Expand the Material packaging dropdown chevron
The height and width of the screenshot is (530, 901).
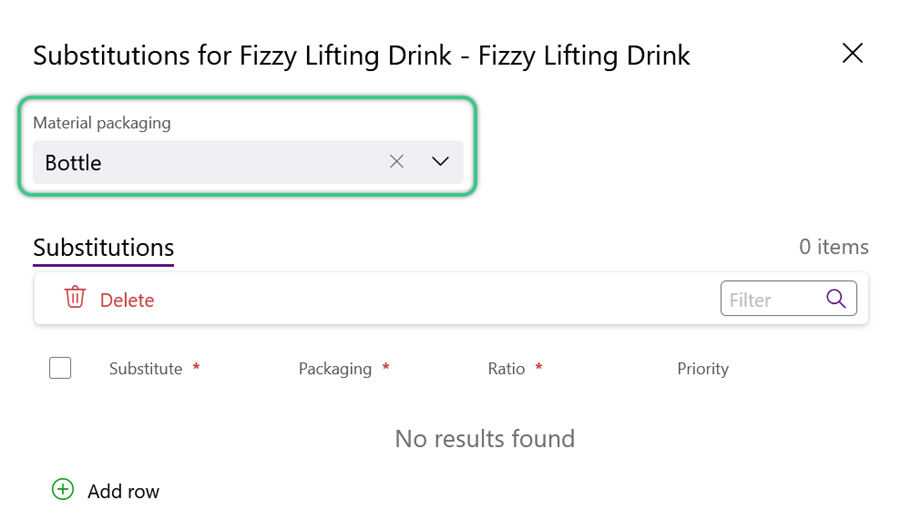click(x=440, y=162)
